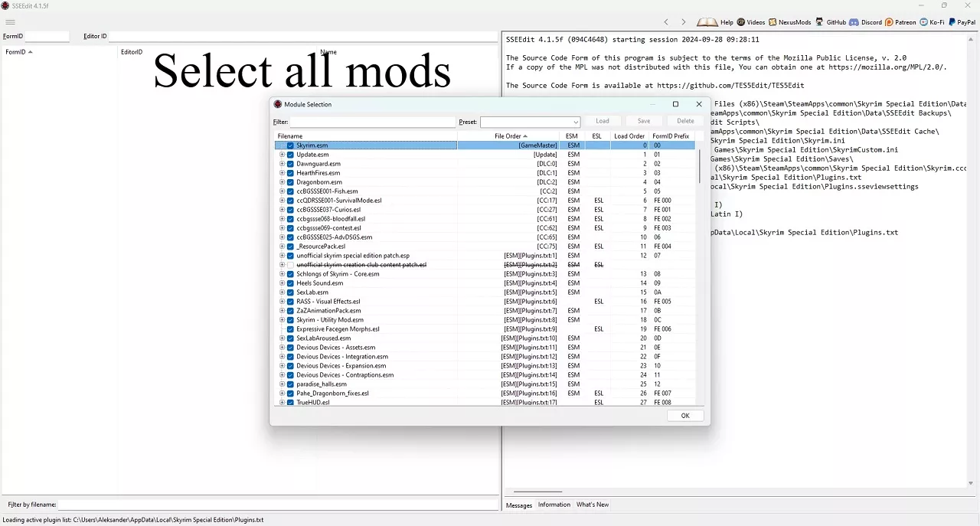Uncheck the Dawnguard.esm checkbox
The height and width of the screenshot is (526, 980).
point(290,164)
